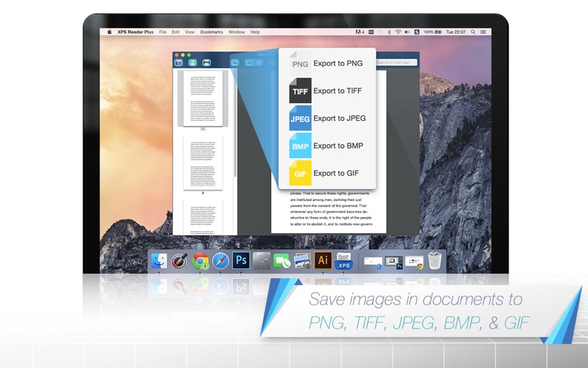
Task: Select the third page thumbnail in sidebar
Action: click(x=203, y=216)
